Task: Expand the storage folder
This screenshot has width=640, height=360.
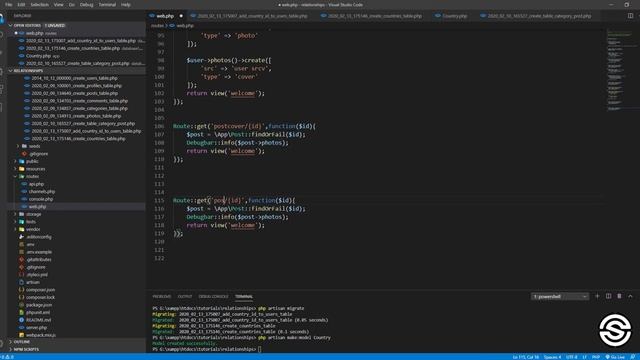Action: 16,214
